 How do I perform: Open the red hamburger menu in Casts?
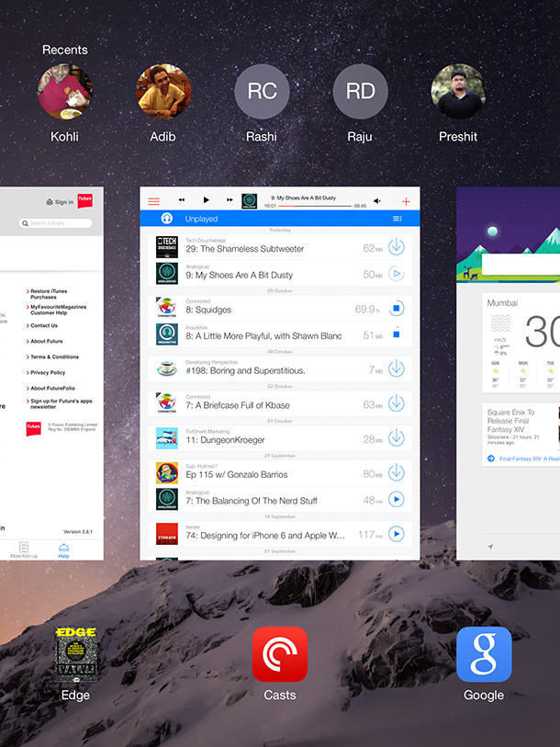(x=154, y=201)
